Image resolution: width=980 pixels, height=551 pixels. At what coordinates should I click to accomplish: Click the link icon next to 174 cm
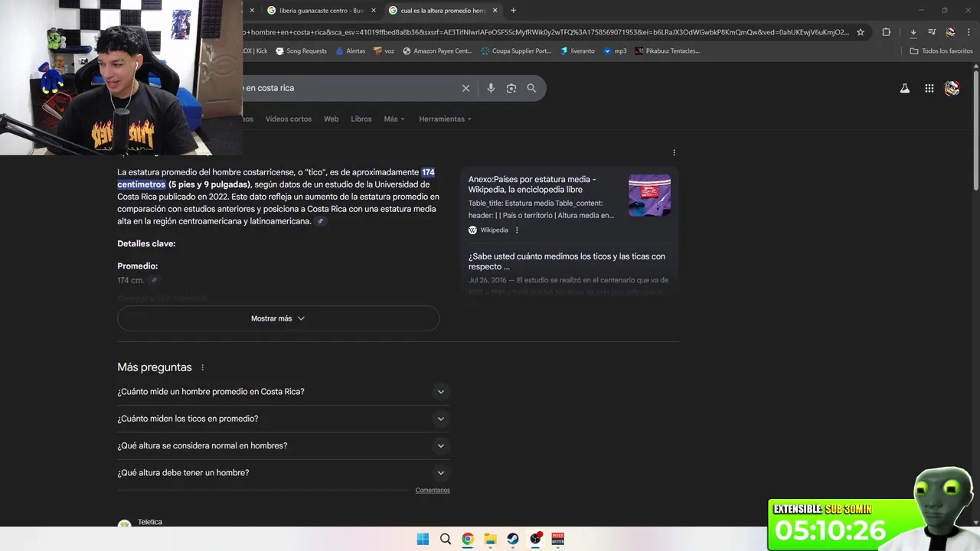tap(154, 280)
